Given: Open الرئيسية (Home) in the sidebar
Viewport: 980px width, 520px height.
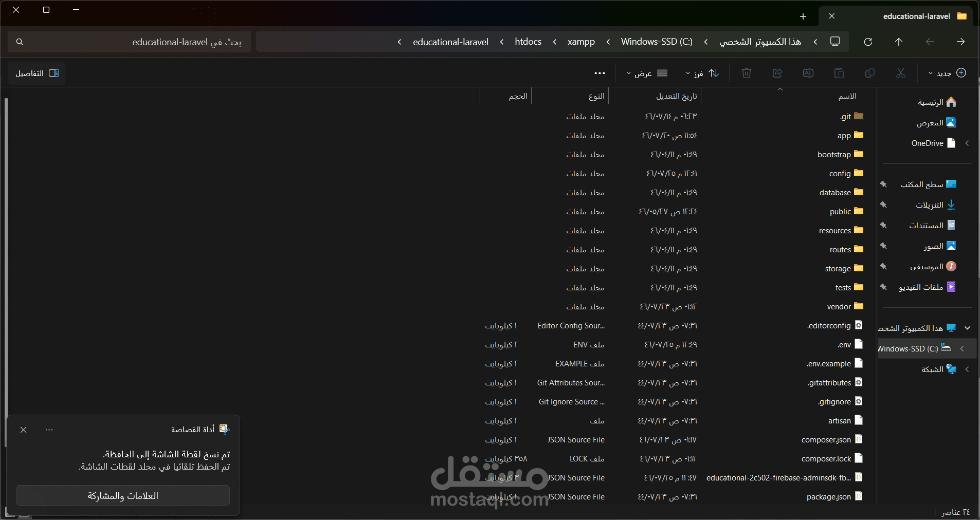Looking at the screenshot, I should tap(937, 102).
